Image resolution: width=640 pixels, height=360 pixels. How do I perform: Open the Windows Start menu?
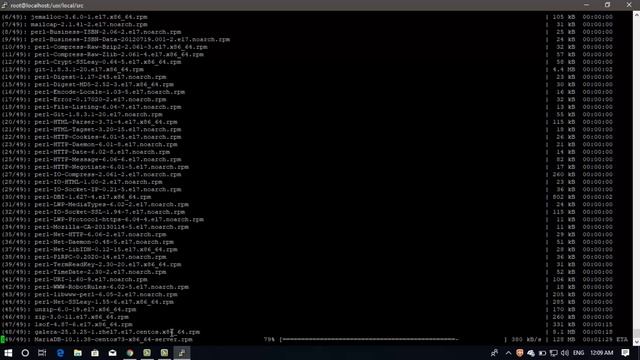(x=8, y=353)
